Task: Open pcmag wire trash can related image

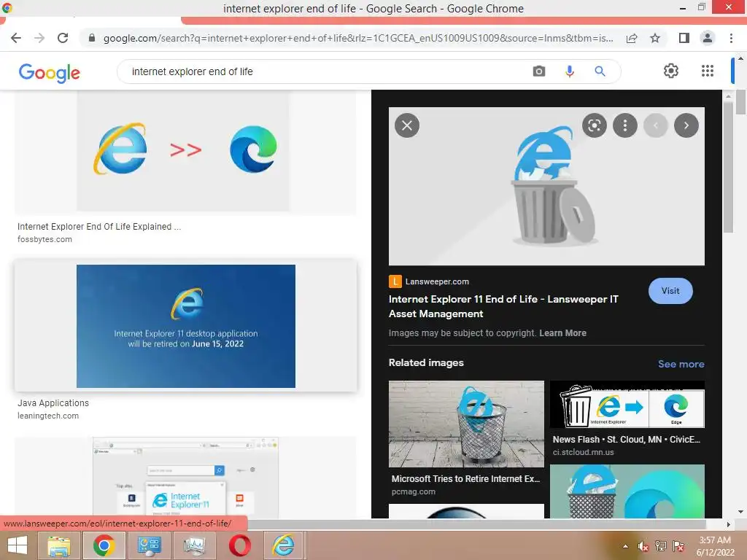Action: pos(466,424)
